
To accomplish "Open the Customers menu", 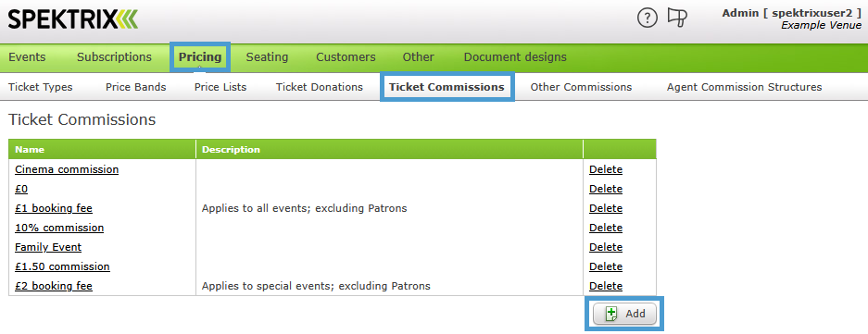I will click(346, 57).
